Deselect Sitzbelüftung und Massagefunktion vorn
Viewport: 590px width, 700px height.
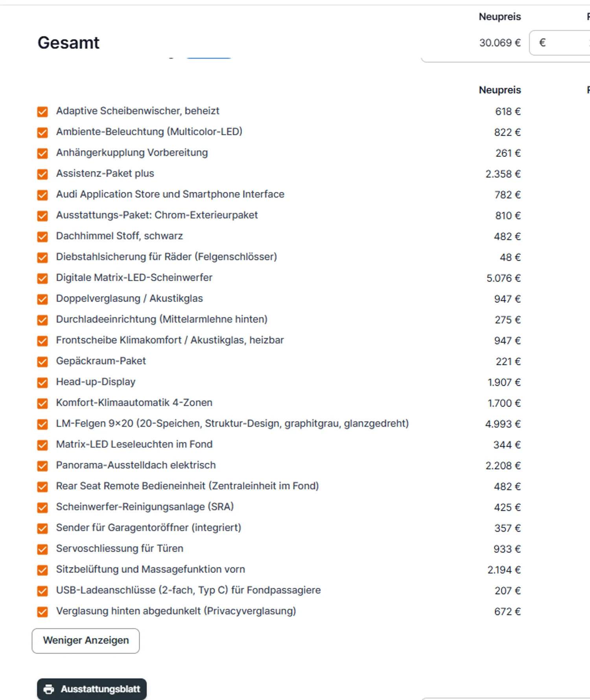pyautogui.click(x=42, y=570)
